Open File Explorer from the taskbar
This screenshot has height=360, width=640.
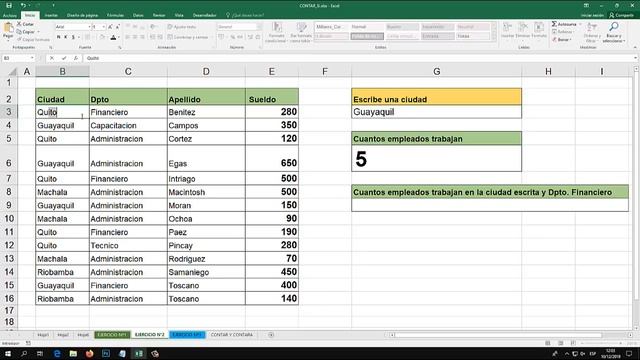(73, 353)
